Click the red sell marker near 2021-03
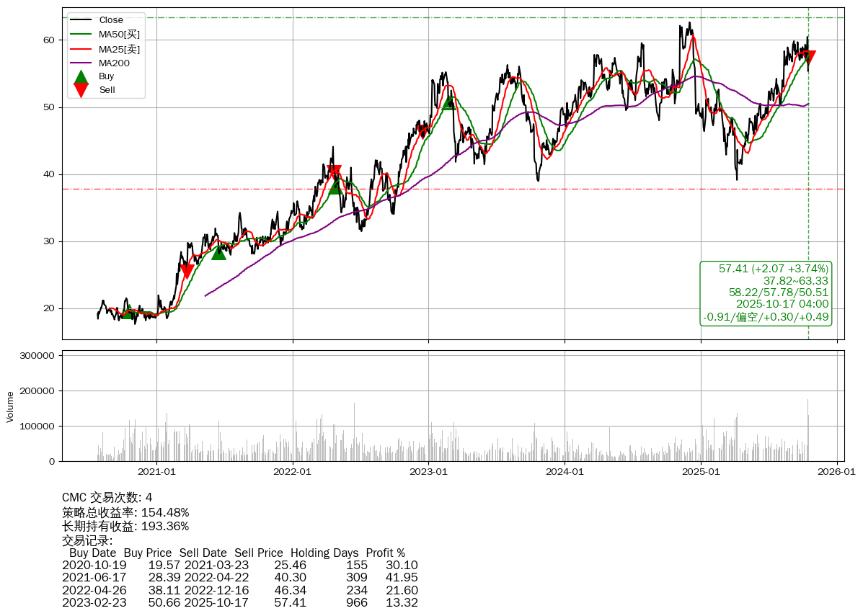863x616 pixels. [x=187, y=271]
